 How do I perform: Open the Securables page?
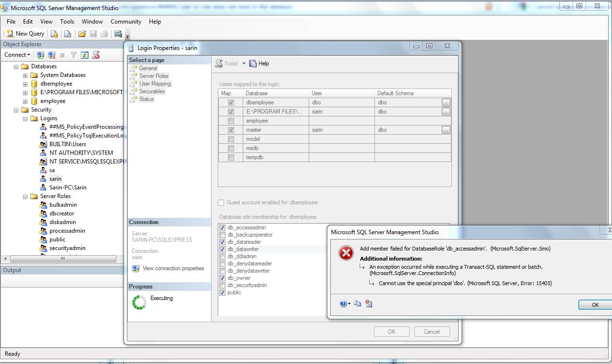152,91
